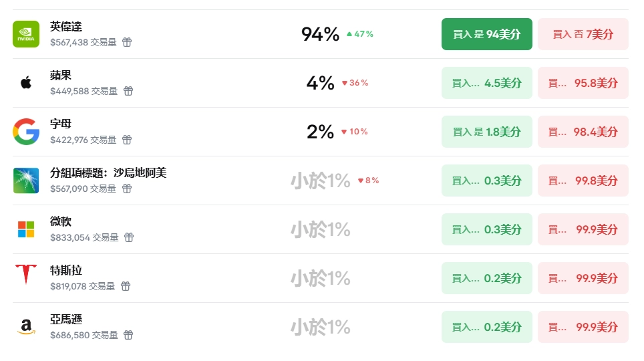This screenshot has height=361, width=644.
Task: Open the 特斯拉 market title
Action: click(66, 271)
